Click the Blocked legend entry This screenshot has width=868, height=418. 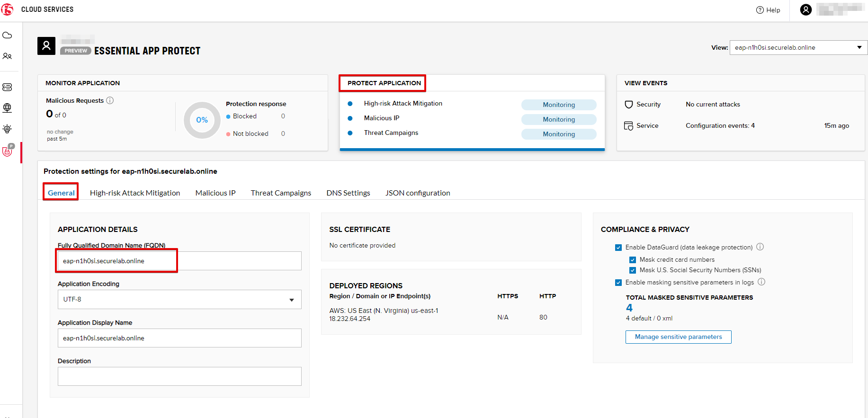pyautogui.click(x=242, y=116)
